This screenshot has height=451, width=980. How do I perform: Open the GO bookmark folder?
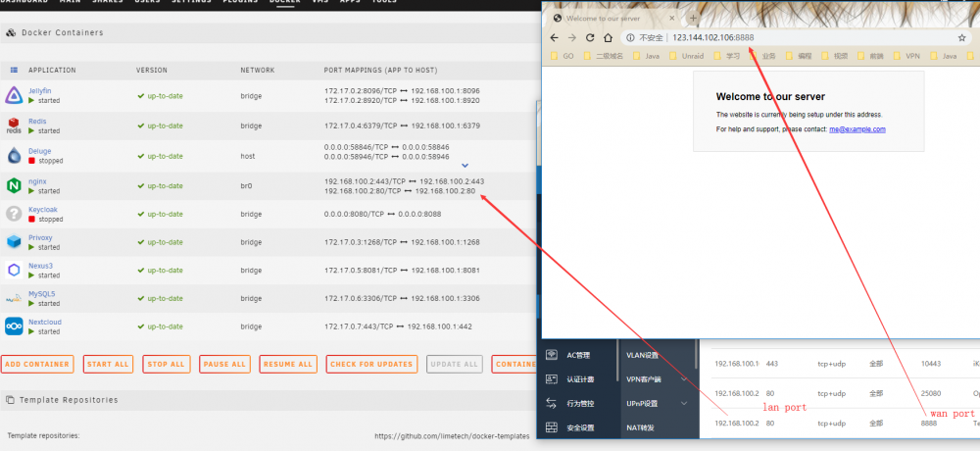pyautogui.click(x=563, y=56)
